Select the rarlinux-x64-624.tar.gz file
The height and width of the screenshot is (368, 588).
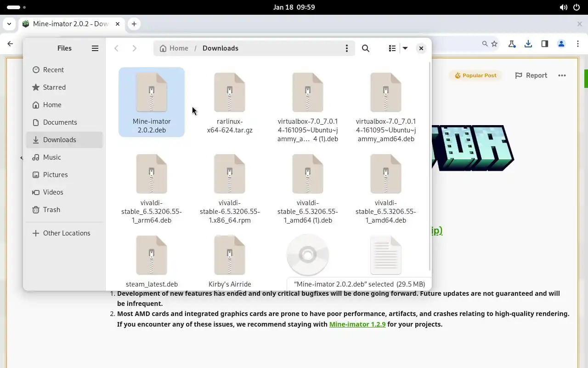[230, 102]
